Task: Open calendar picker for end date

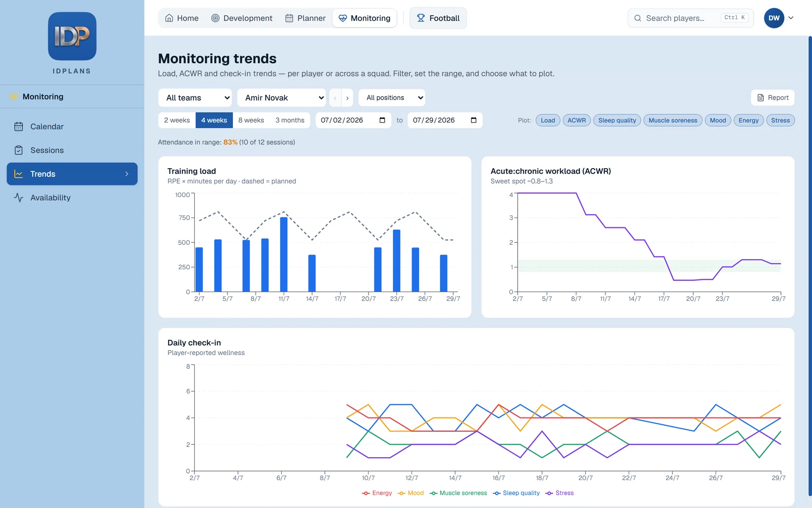Action: (473, 120)
